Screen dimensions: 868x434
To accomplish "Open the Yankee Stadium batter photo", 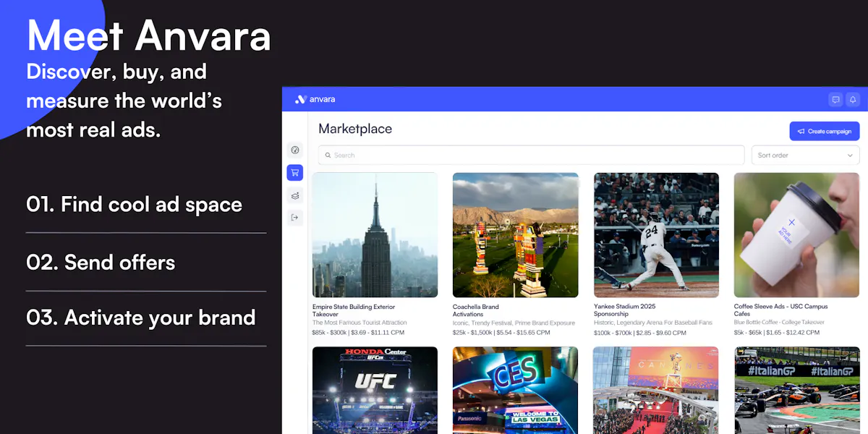I will [x=656, y=235].
